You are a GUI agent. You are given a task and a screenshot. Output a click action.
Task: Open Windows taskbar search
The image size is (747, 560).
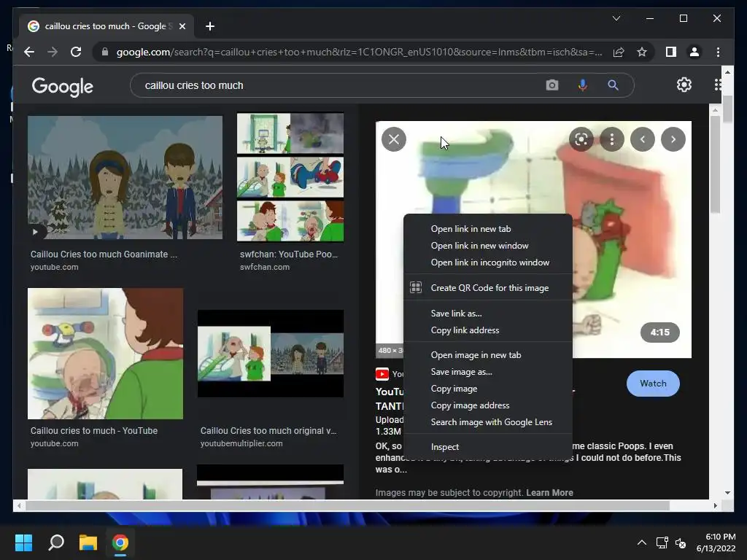[x=56, y=542]
